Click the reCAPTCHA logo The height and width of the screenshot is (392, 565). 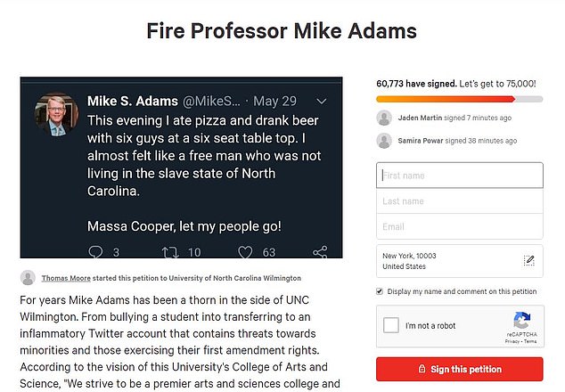[x=522, y=321]
